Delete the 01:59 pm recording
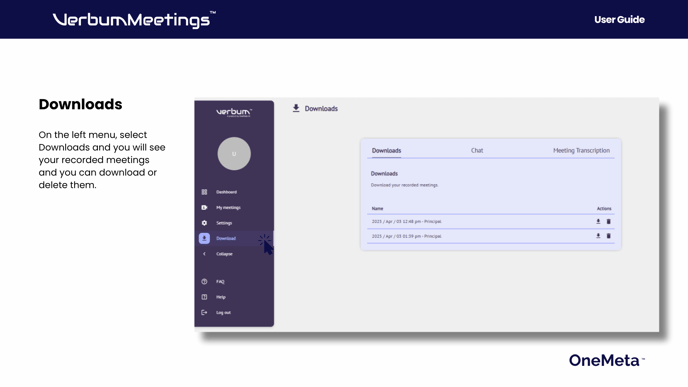688x387 pixels. [x=609, y=236]
